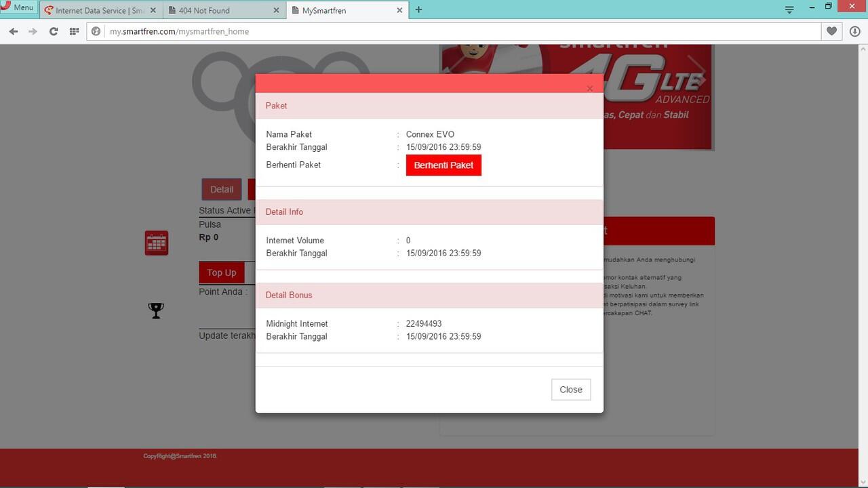Click the Point Anda label
Viewport: 868px width, 488px height.
pos(223,292)
